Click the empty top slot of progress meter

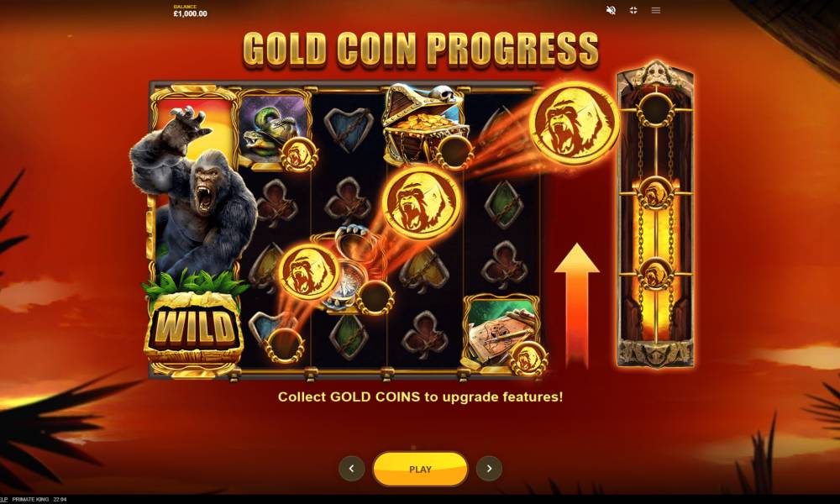coord(655,109)
